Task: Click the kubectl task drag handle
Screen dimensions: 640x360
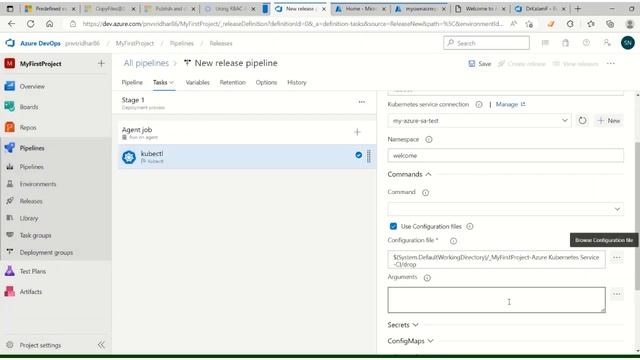Action: click(x=369, y=156)
